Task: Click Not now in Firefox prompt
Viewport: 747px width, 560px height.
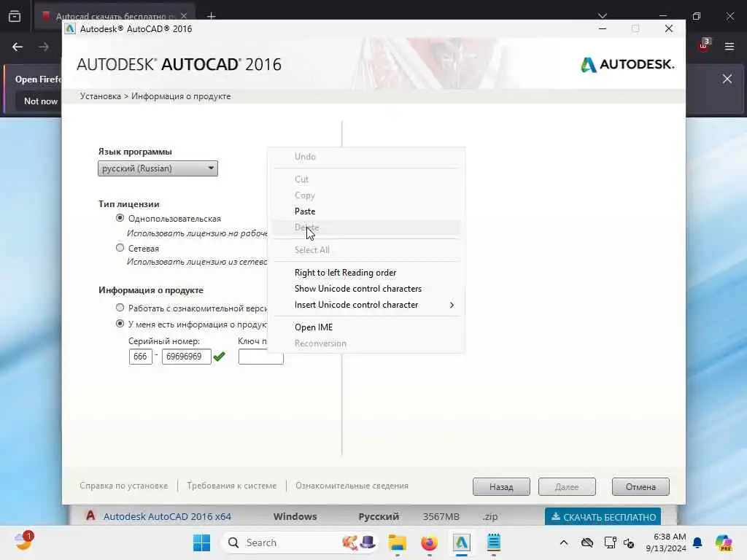Action: 41,101
